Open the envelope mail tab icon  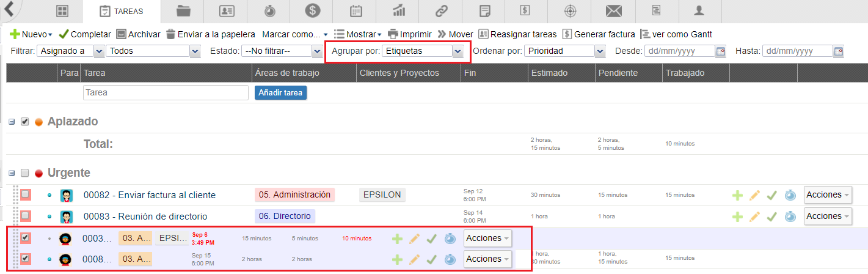[x=614, y=11]
